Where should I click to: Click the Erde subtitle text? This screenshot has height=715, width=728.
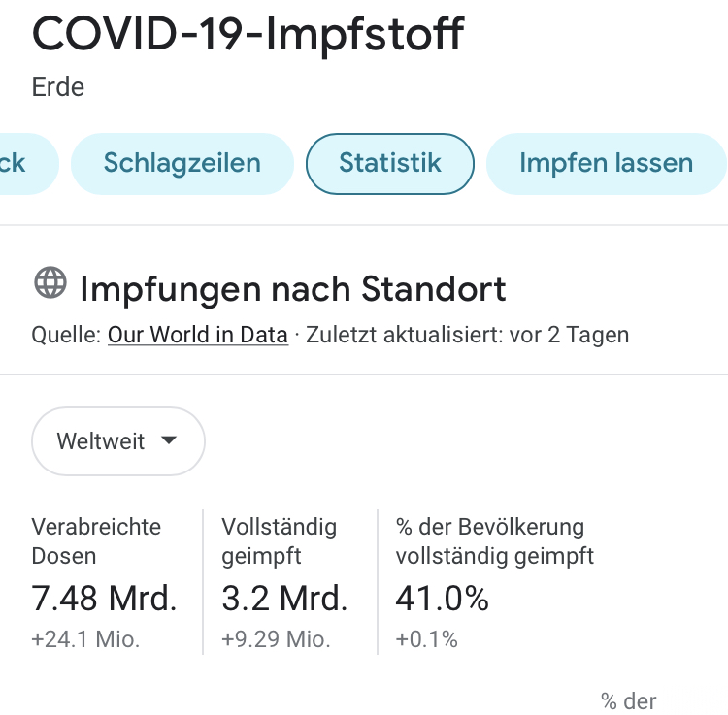[58, 86]
